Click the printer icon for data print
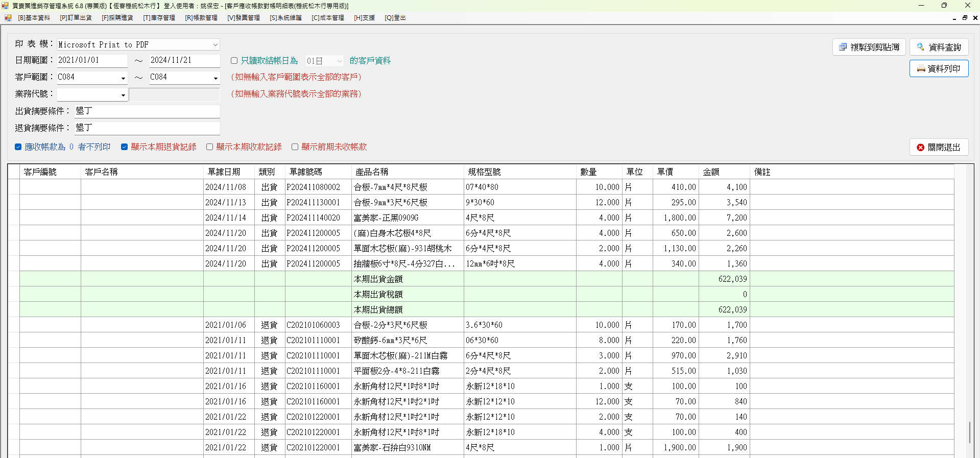980x458 pixels. pos(921,69)
